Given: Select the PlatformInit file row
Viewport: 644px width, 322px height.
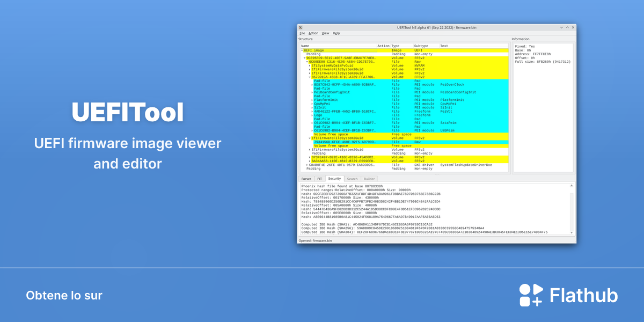Looking at the screenshot, I should pos(404,100).
